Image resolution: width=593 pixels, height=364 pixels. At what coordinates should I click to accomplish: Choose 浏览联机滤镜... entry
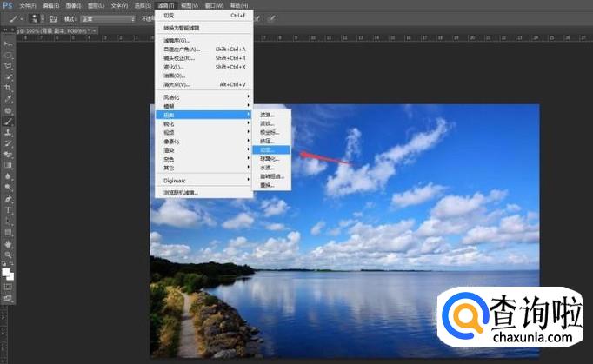pyautogui.click(x=203, y=193)
